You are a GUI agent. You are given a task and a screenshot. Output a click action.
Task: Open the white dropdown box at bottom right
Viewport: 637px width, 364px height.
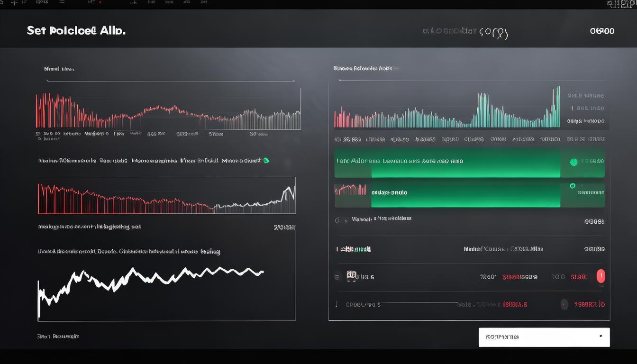pyautogui.click(x=544, y=337)
